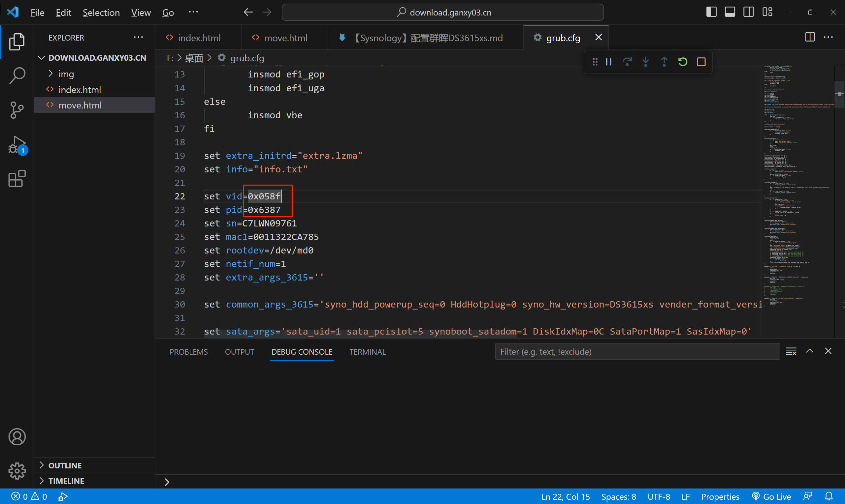Grab the debug toolbar drag handle
The image size is (845, 504).
[595, 62]
